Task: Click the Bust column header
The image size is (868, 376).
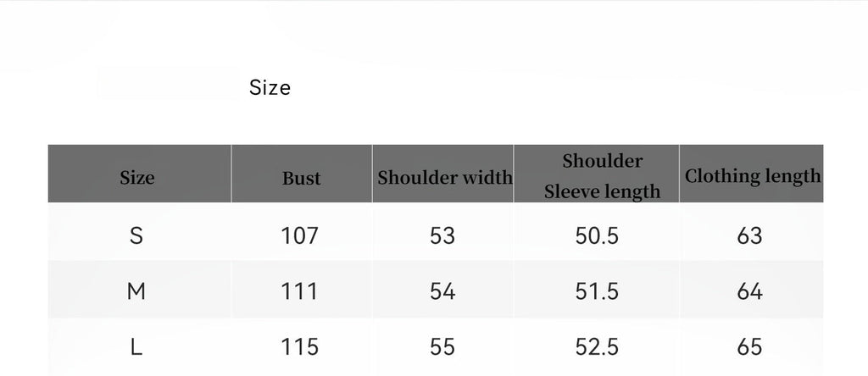Action: pyautogui.click(x=302, y=178)
